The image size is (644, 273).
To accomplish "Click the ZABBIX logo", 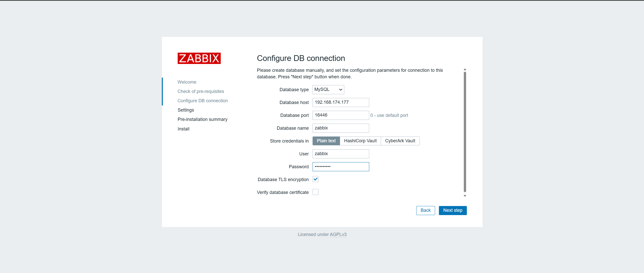I will coord(199,58).
